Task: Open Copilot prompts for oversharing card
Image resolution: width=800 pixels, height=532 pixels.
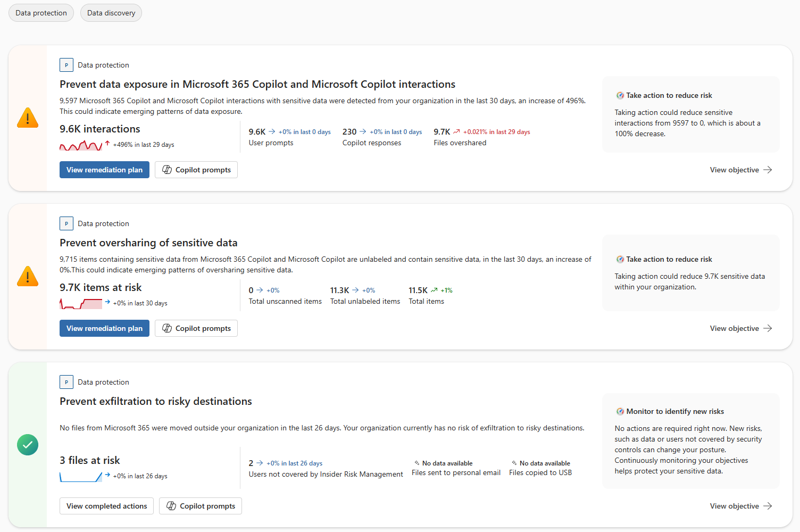Action: coord(196,328)
